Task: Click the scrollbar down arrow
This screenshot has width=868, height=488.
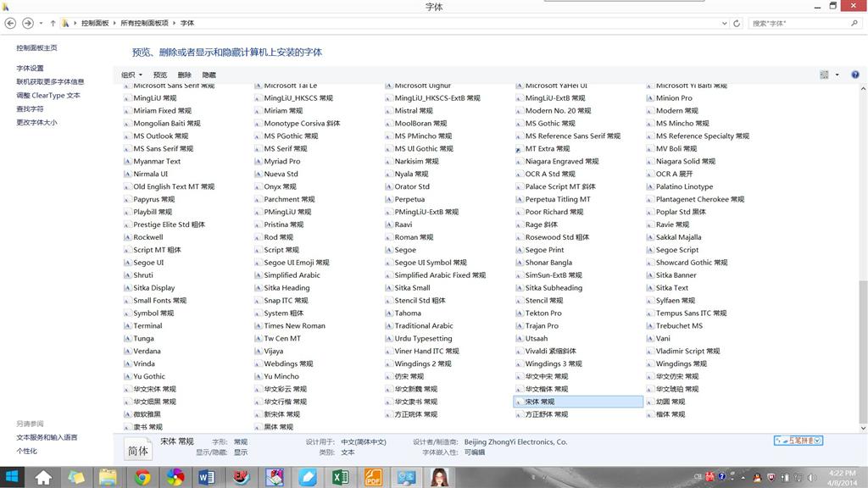Action: point(862,428)
